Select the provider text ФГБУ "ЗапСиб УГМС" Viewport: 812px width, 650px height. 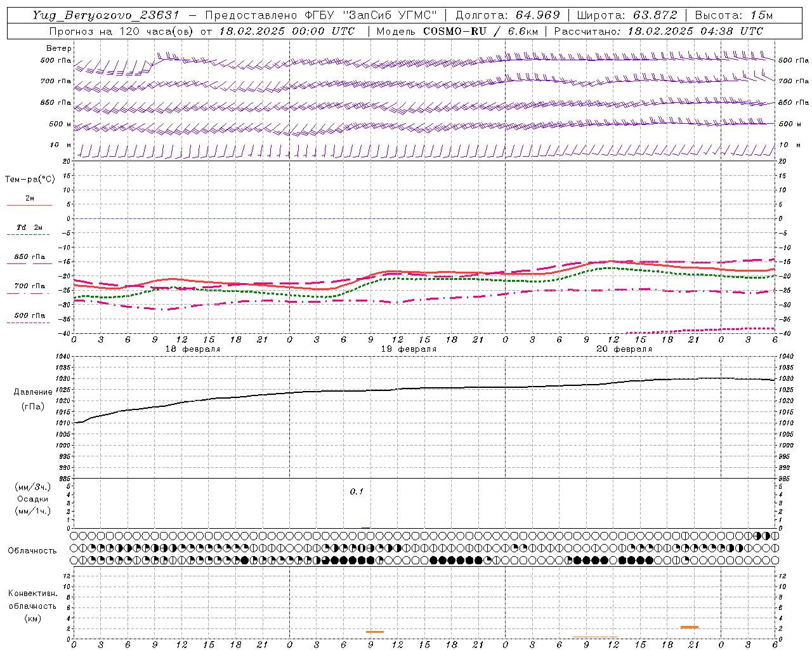(x=371, y=15)
